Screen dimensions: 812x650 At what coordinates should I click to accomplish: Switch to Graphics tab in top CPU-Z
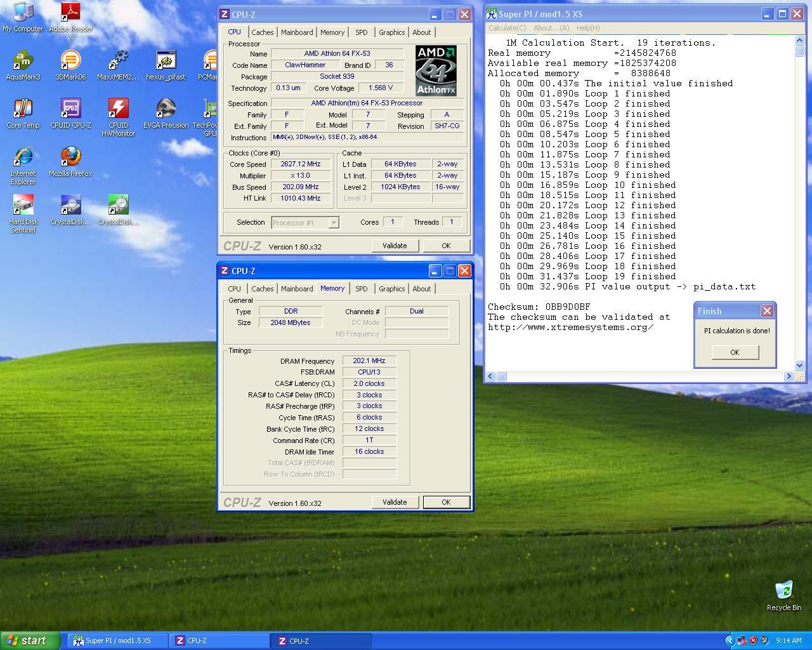391,32
